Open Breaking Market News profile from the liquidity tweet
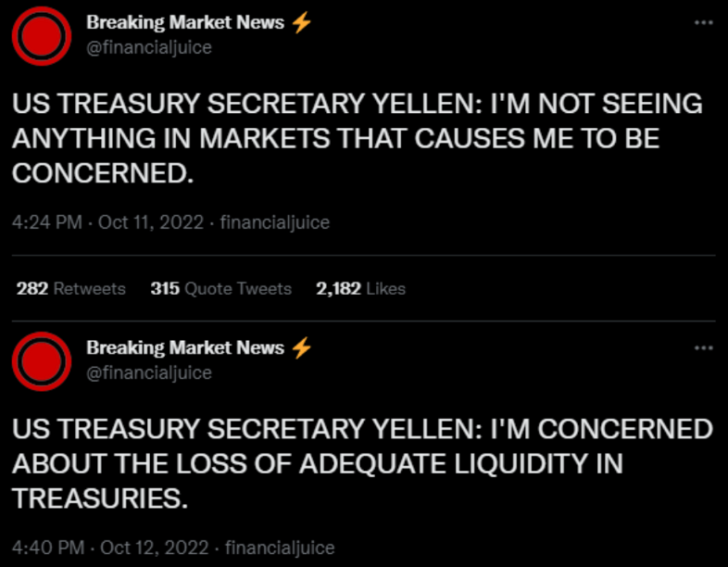728x567 pixels. click(185, 347)
